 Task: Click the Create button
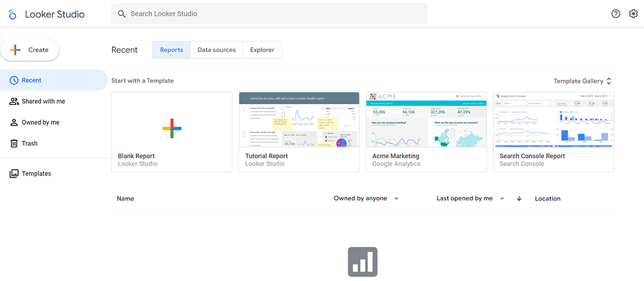pos(30,50)
